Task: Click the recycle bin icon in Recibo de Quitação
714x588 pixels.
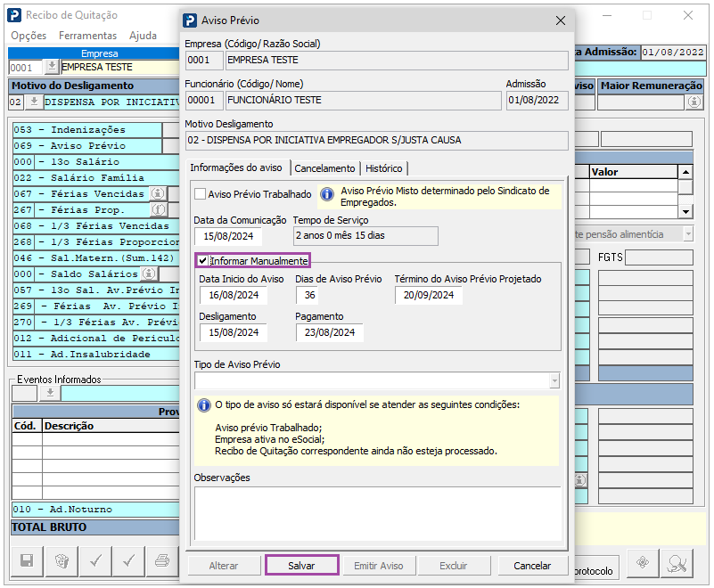Action: point(62,560)
